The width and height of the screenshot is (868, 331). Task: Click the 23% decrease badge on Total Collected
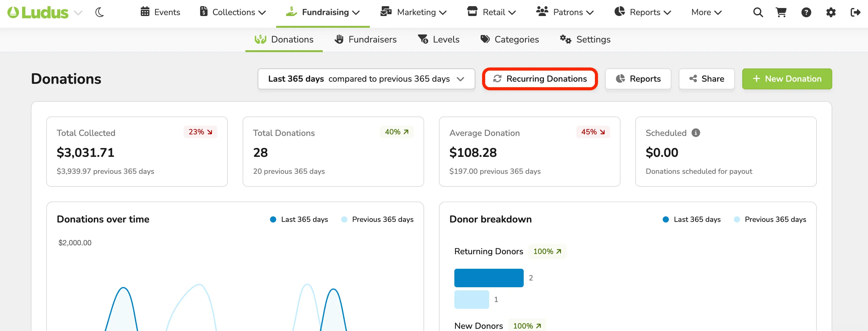[x=200, y=132]
